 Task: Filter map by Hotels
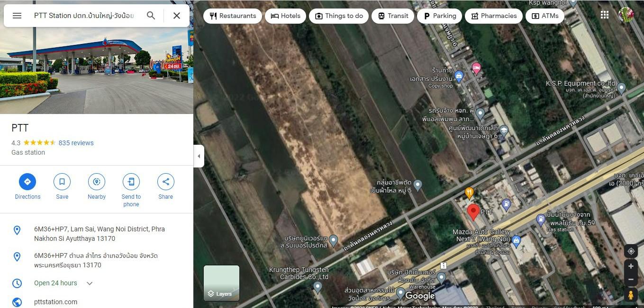[286, 16]
